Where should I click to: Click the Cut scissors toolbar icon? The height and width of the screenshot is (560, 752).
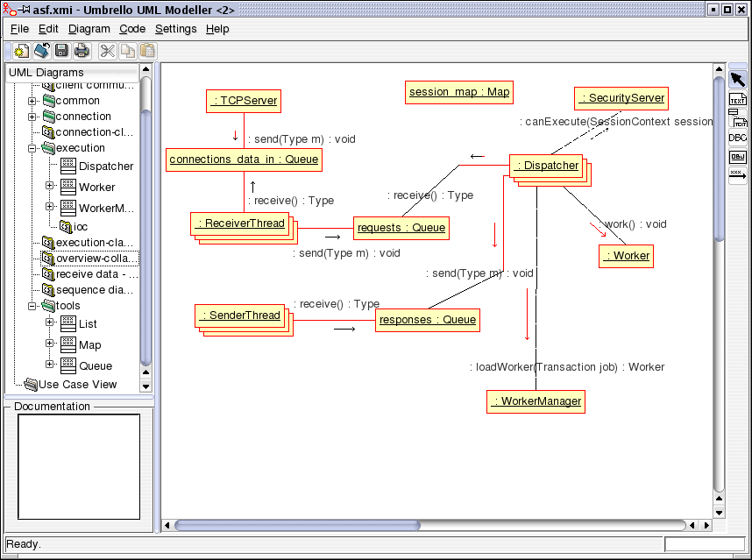(108, 51)
